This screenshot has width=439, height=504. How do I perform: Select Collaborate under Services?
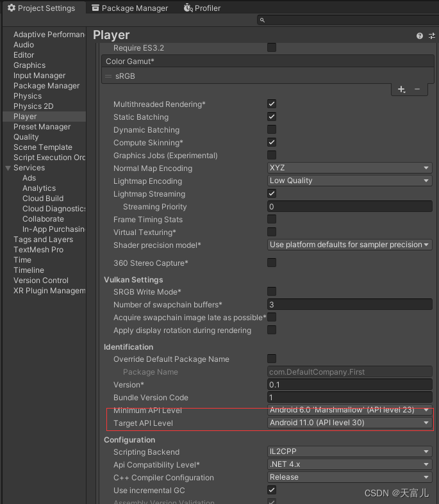click(x=44, y=219)
